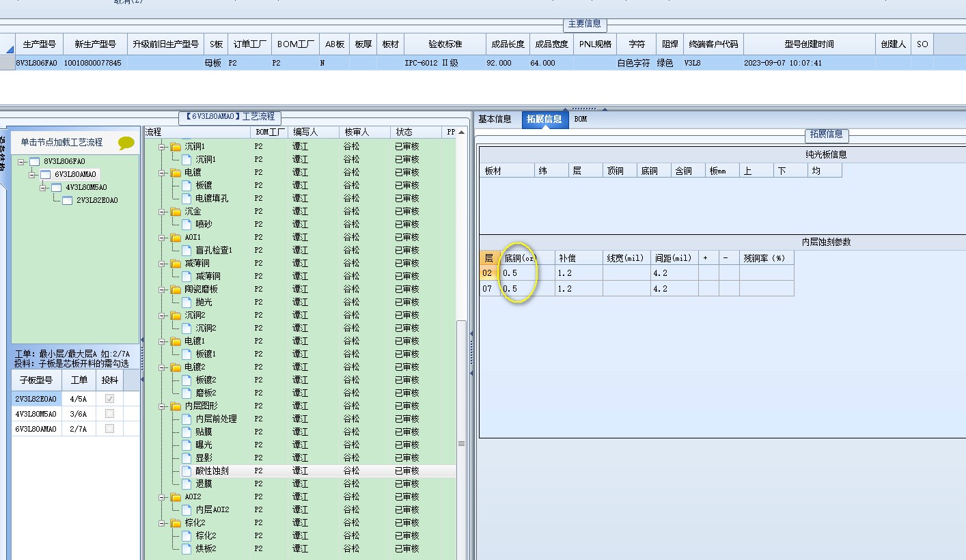Select the 4V3L80M5A0 node icon

point(57,188)
